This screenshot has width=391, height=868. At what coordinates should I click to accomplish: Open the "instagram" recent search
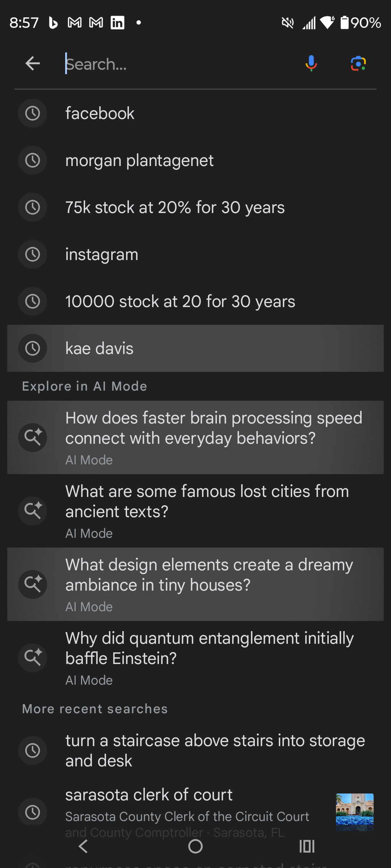102,255
